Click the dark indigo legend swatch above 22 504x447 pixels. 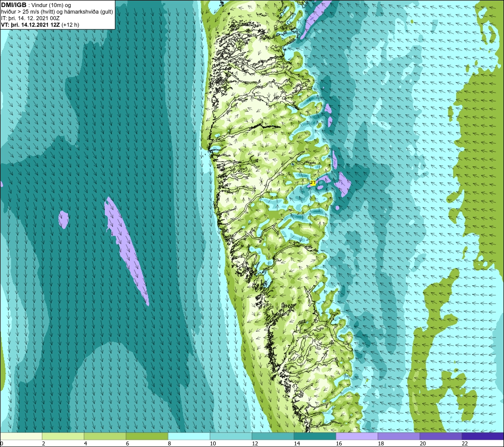coord(483,436)
